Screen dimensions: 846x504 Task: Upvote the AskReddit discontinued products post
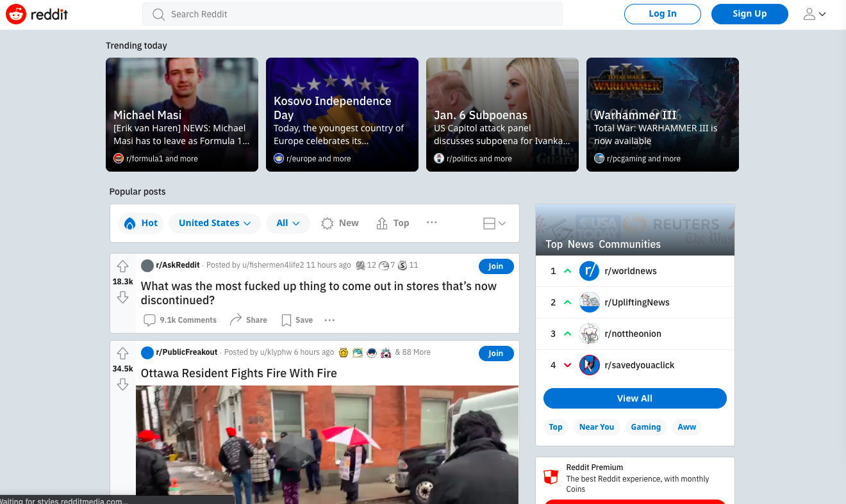point(123,266)
